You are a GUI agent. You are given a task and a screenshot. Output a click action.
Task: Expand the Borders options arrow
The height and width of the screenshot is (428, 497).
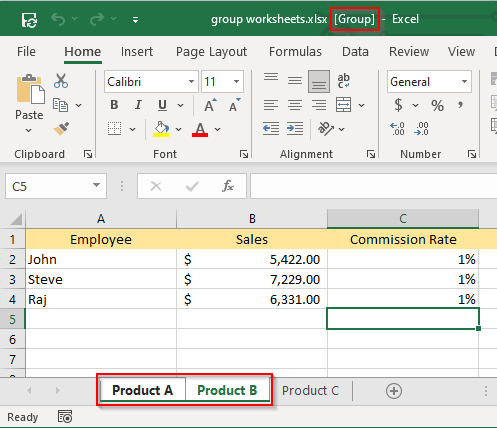133,129
